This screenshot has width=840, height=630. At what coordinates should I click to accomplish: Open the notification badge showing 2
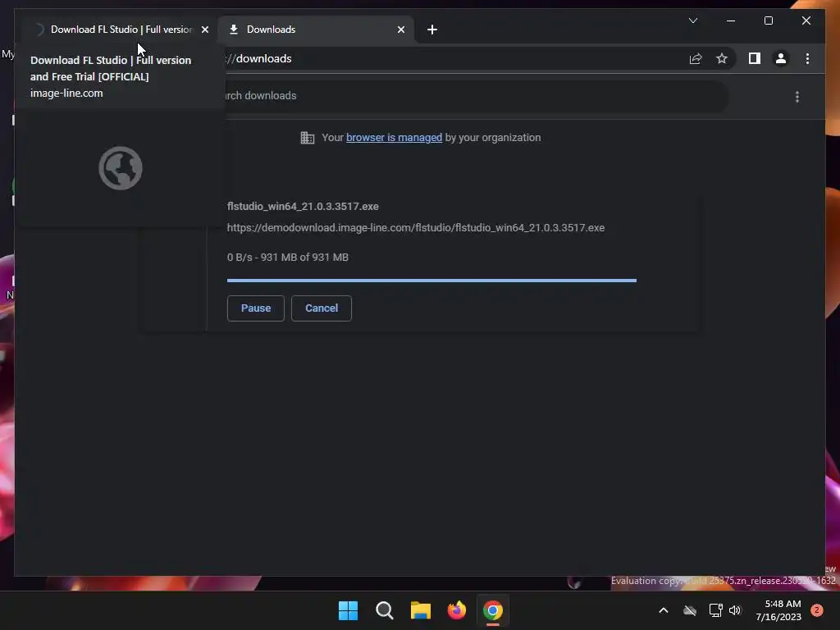coord(816,610)
